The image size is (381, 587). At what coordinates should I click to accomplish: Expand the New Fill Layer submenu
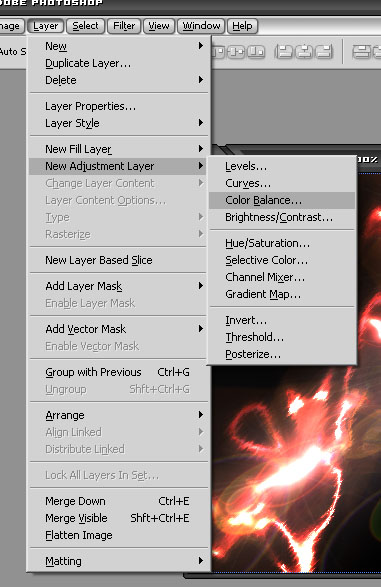[118, 149]
